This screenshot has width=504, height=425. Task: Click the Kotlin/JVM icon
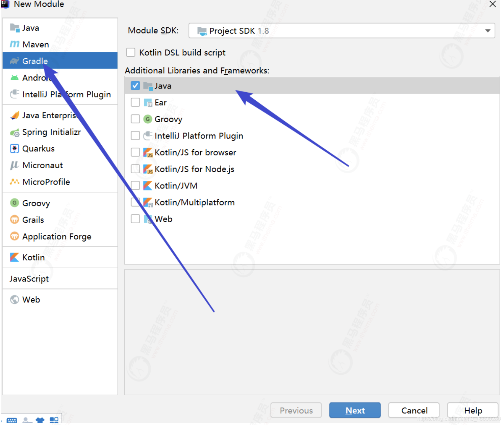pyautogui.click(x=148, y=186)
